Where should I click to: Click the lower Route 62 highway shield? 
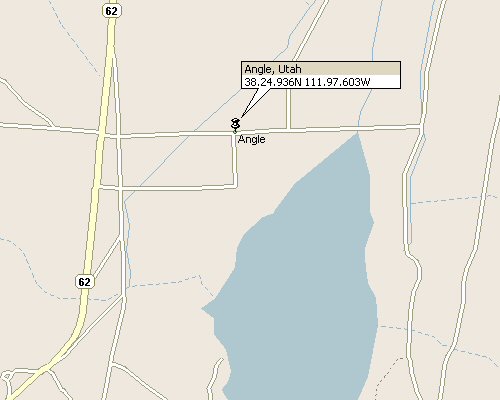(84, 282)
